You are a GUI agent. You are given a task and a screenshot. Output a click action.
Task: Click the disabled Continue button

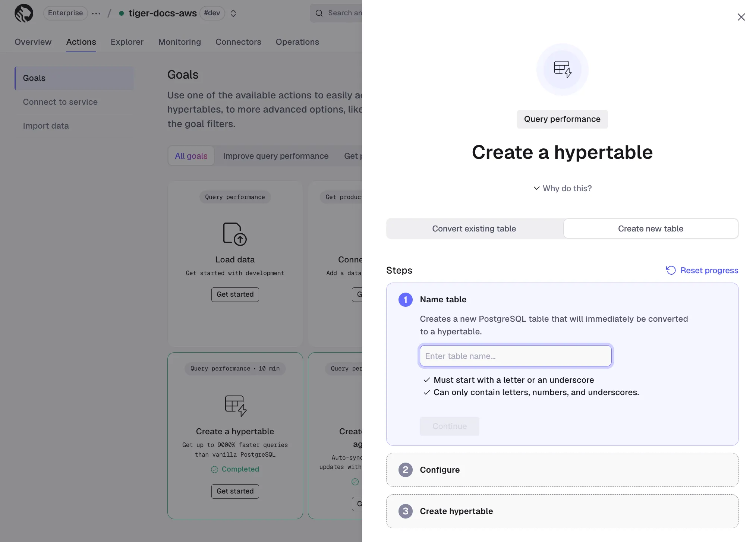450,426
